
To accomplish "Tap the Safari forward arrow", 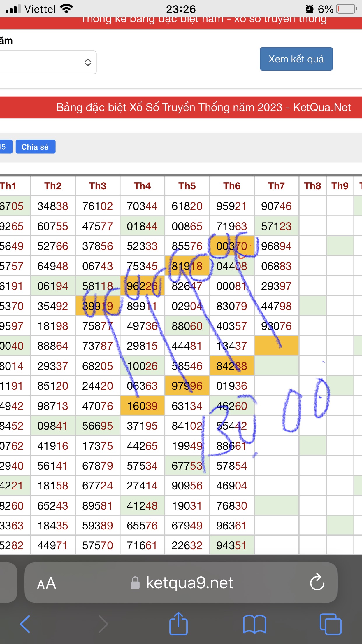I will pos(103,624).
